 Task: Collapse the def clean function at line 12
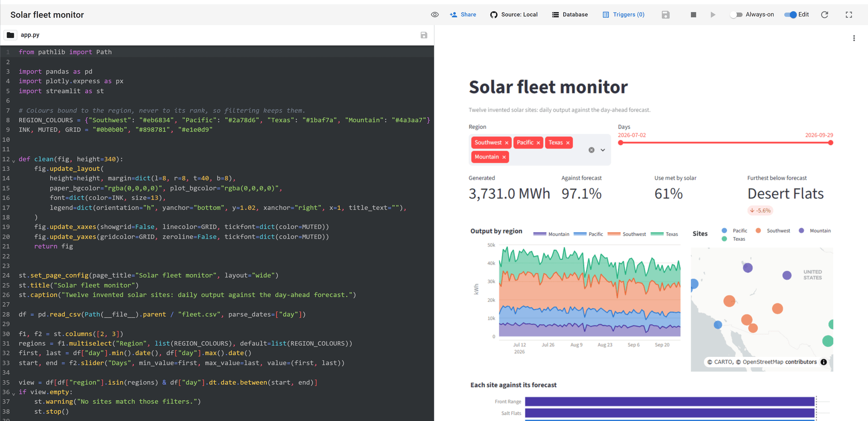[x=14, y=160]
